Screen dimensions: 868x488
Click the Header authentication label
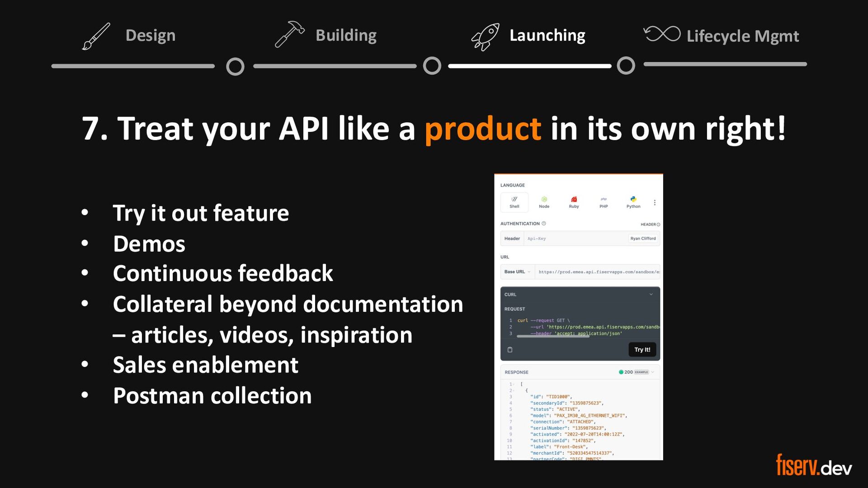[512, 239]
